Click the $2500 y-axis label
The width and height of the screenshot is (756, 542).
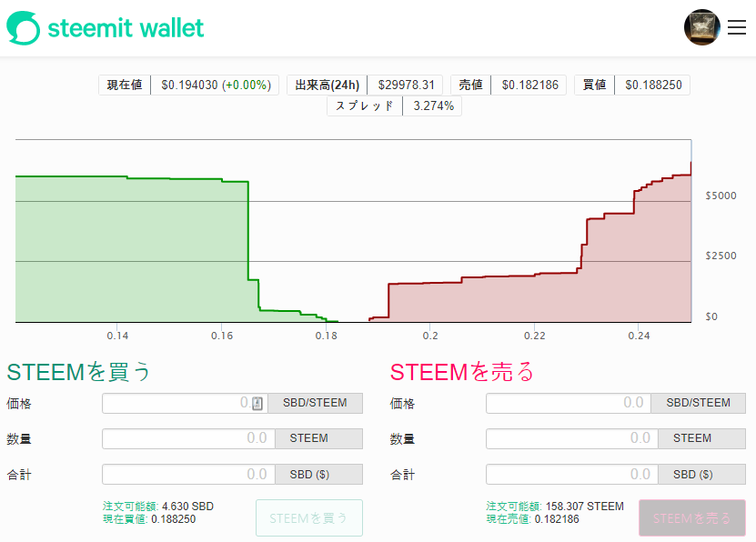(721, 256)
